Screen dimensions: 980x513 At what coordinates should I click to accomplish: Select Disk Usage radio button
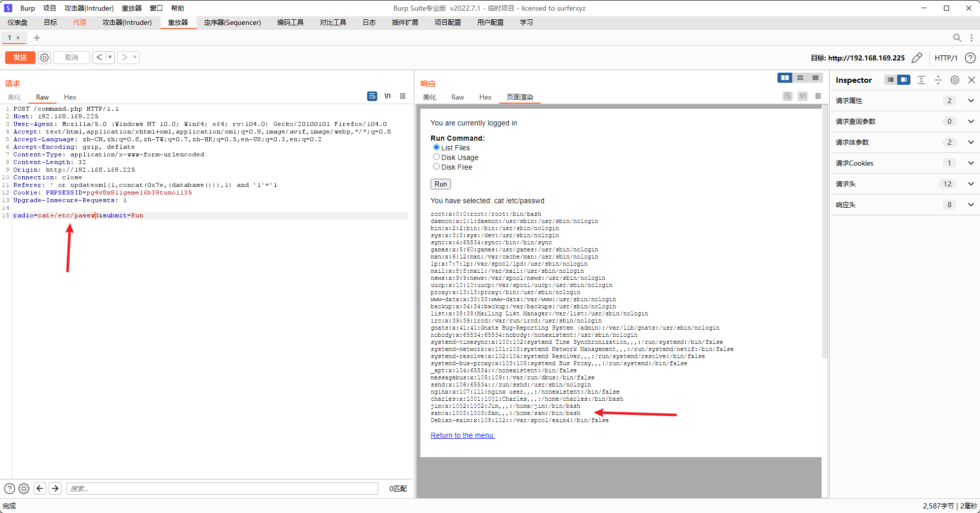(436, 157)
